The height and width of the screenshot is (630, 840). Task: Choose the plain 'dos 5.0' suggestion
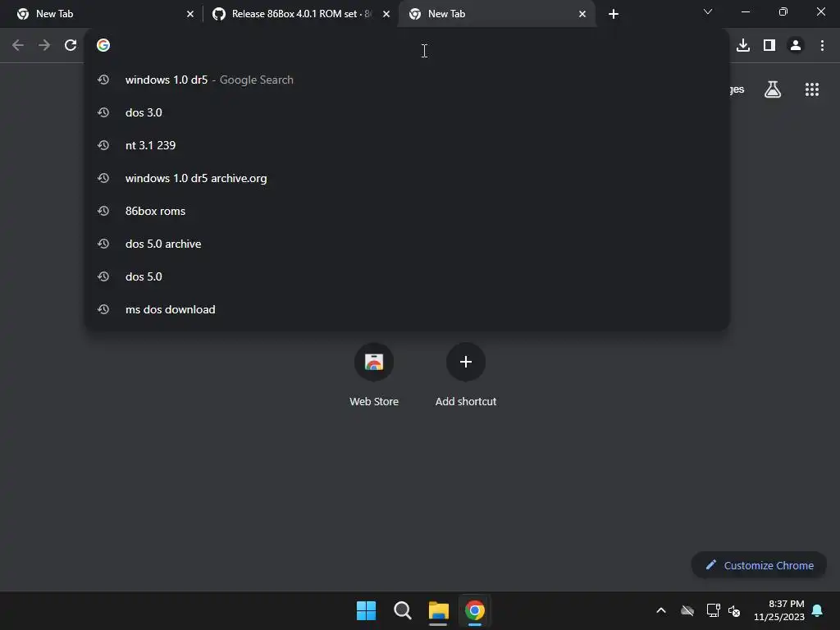click(x=407, y=276)
